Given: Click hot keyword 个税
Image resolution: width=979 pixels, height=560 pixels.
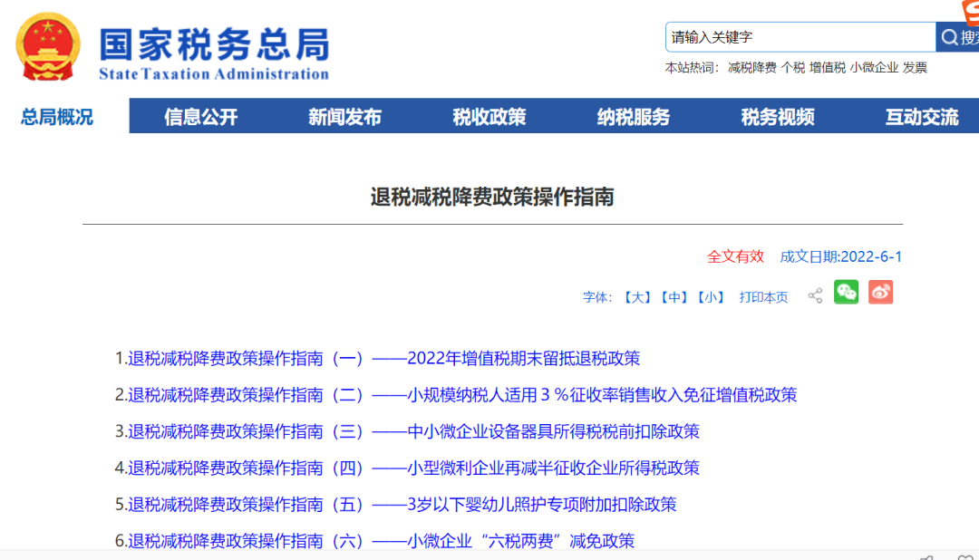Looking at the screenshot, I should 793,67.
